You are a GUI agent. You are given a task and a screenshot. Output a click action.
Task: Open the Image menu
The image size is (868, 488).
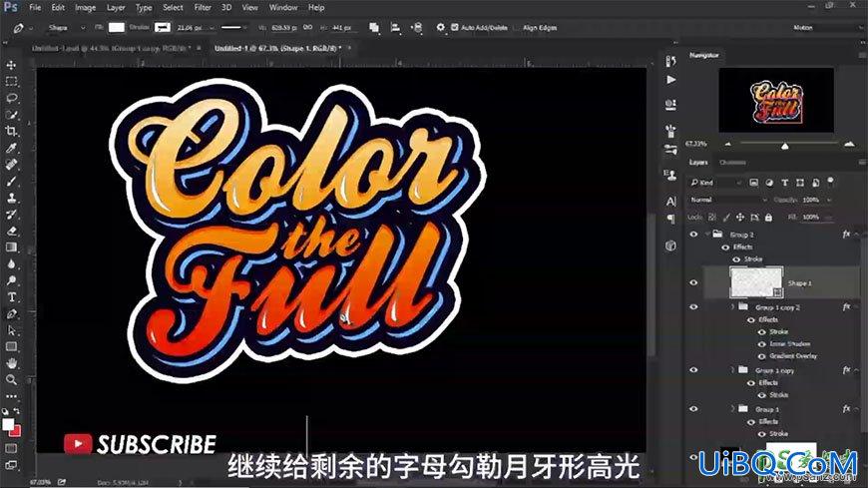[x=85, y=8]
